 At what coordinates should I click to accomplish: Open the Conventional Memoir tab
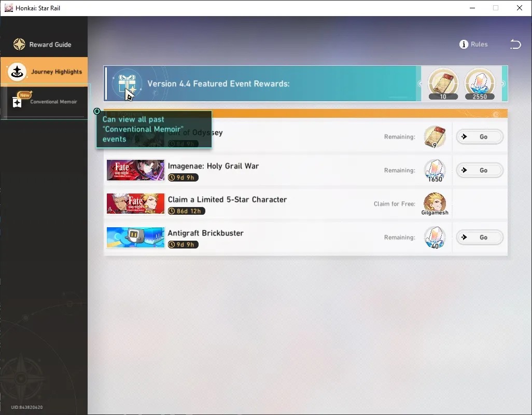(x=44, y=102)
